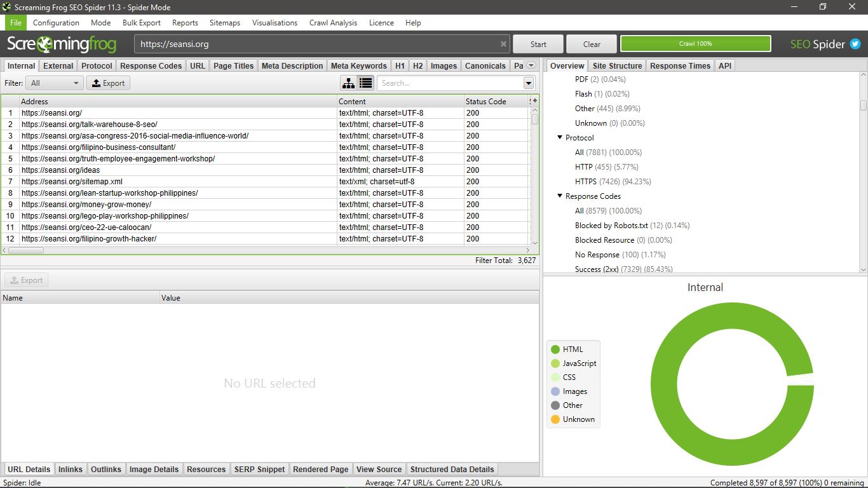Viewport: 868px width, 488px height.
Task: Click in the Search input field
Action: [x=449, y=83]
